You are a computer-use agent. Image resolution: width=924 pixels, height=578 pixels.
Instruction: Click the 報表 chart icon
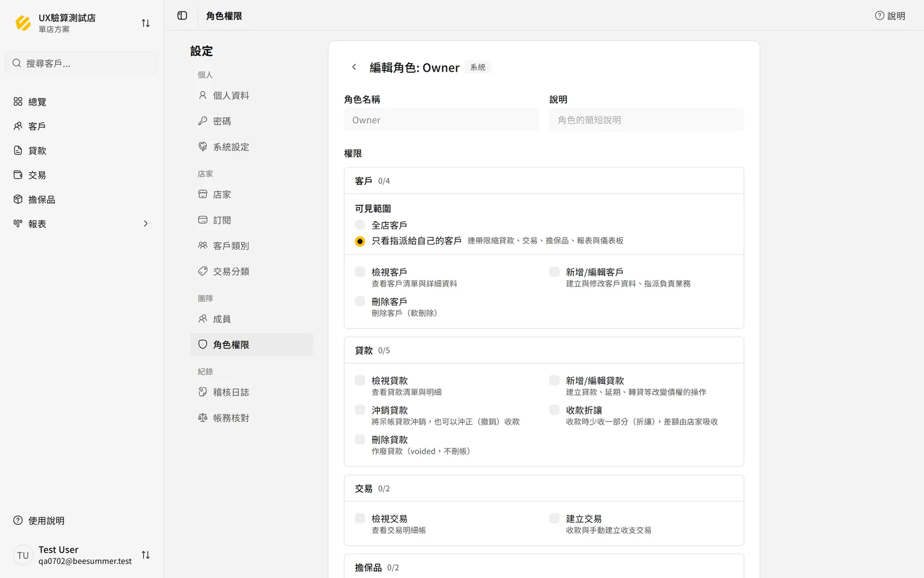point(18,224)
